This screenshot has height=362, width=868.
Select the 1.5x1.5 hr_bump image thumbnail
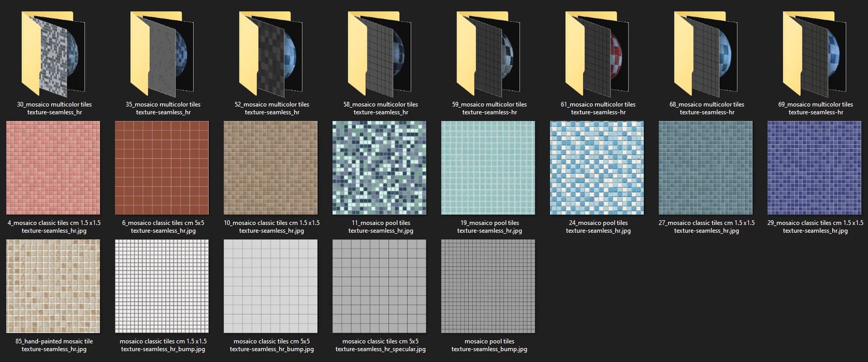click(162, 286)
